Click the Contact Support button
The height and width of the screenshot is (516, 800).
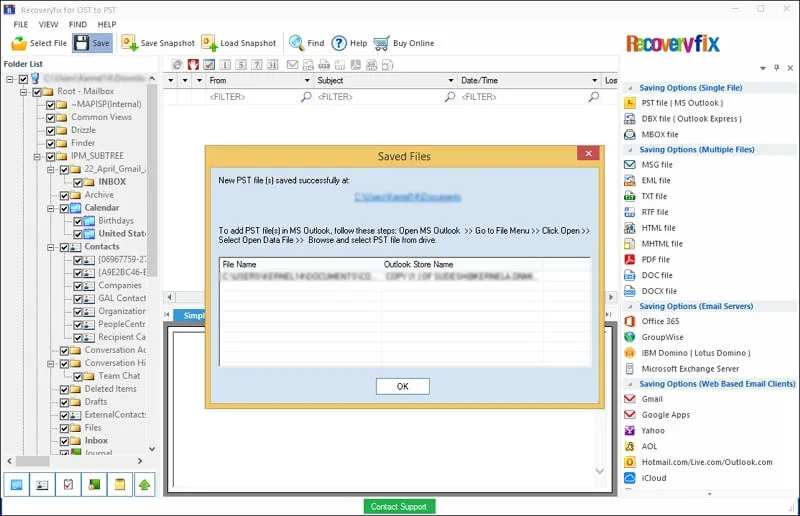[x=399, y=506]
